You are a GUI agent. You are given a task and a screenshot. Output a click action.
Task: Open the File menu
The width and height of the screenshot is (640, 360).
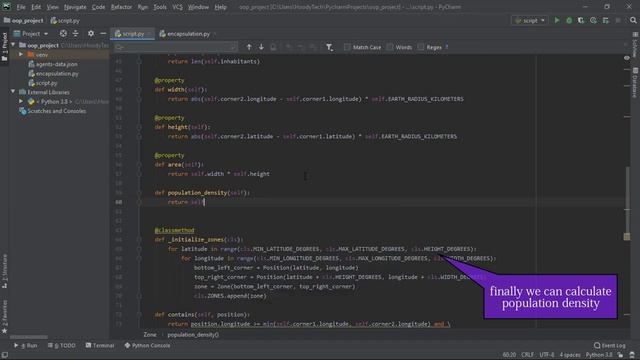click(x=21, y=7)
